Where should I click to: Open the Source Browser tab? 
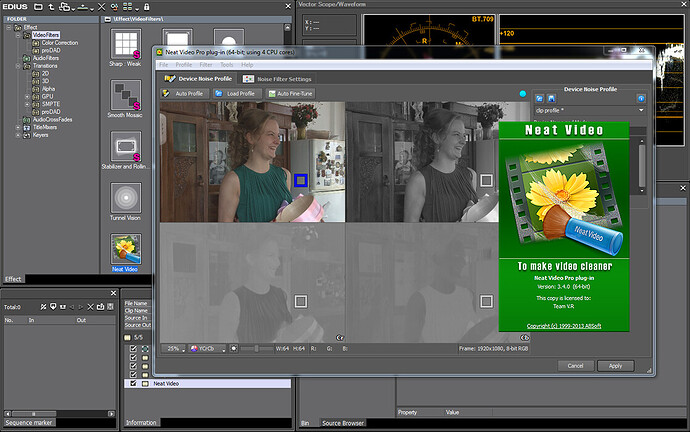(x=343, y=423)
